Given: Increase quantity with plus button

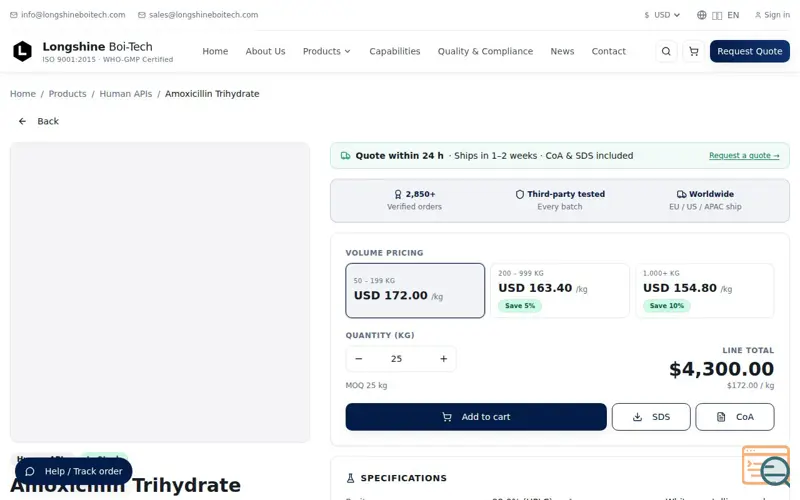Looking at the screenshot, I should coord(443,359).
